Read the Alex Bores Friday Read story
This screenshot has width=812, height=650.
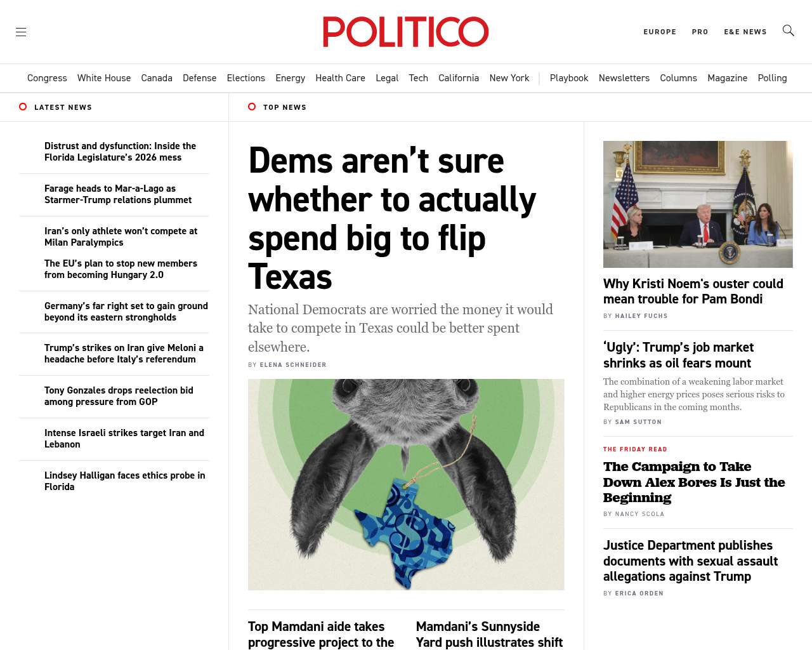pos(694,482)
